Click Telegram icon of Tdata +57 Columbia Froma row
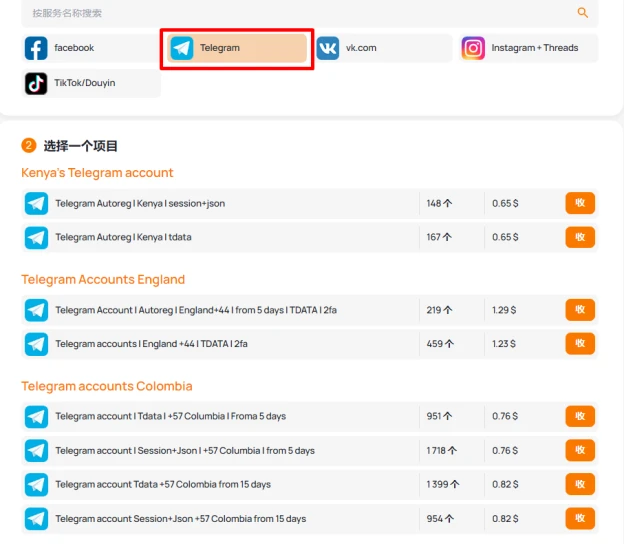 click(36, 417)
